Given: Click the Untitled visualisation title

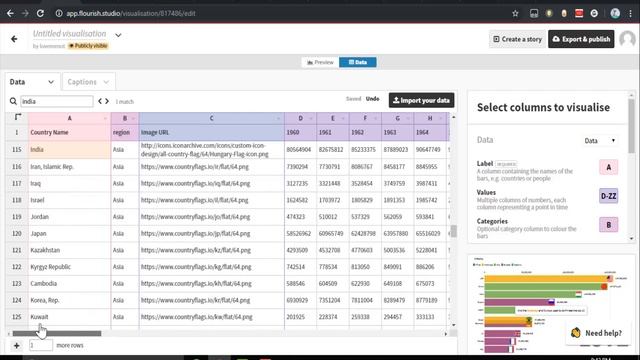Looking at the screenshot, I should coord(69,34).
